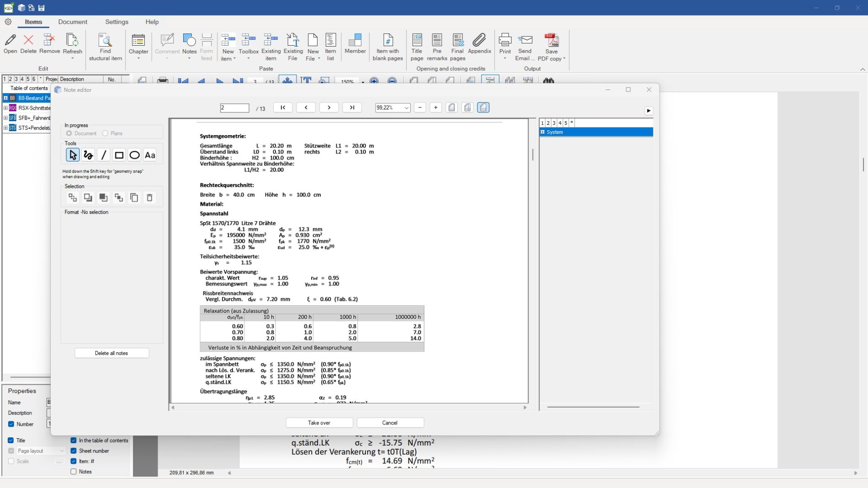The width and height of the screenshot is (868, 488).
Task: Click the Take over button
Action: (319, 423)
